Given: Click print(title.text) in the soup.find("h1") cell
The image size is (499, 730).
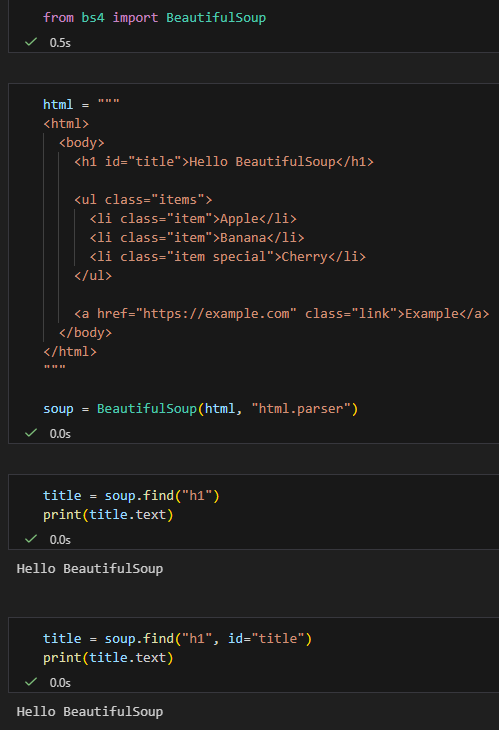Looking at the screenshot, I should (x=108, y=515).
